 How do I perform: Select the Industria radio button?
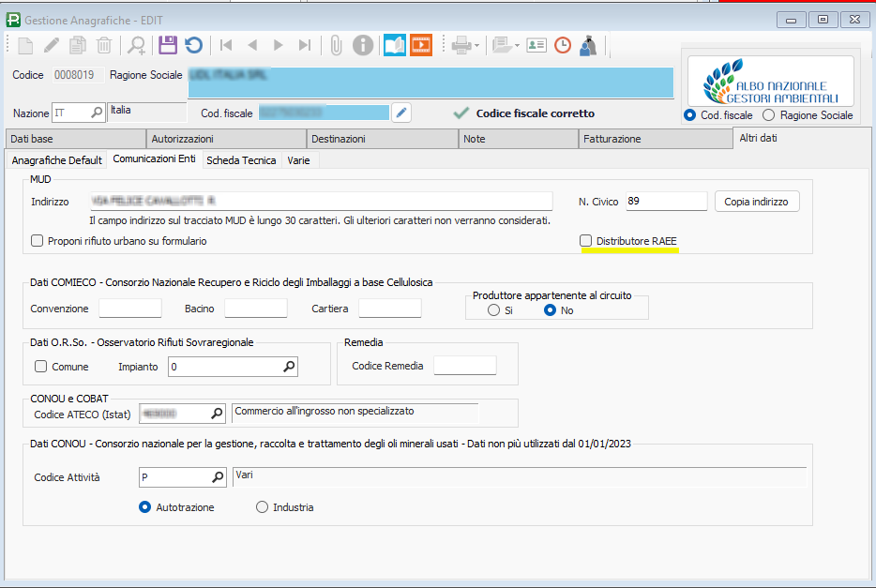(x=262, y=507)
